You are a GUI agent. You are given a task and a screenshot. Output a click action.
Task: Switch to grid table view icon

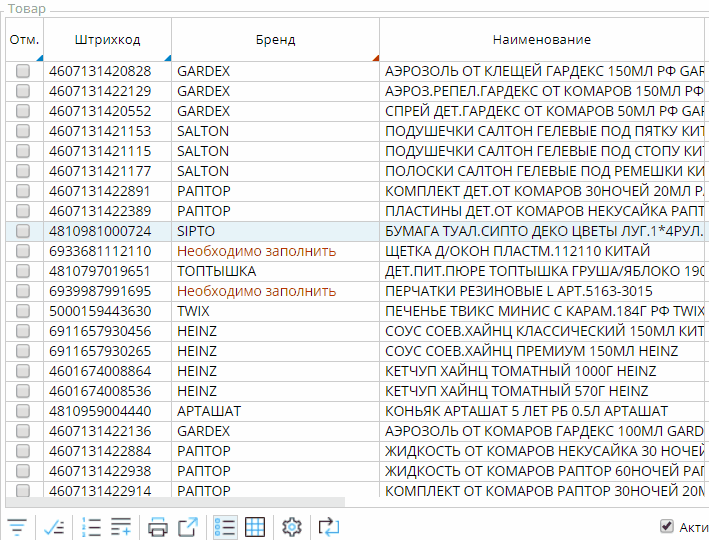coord(255,527)
